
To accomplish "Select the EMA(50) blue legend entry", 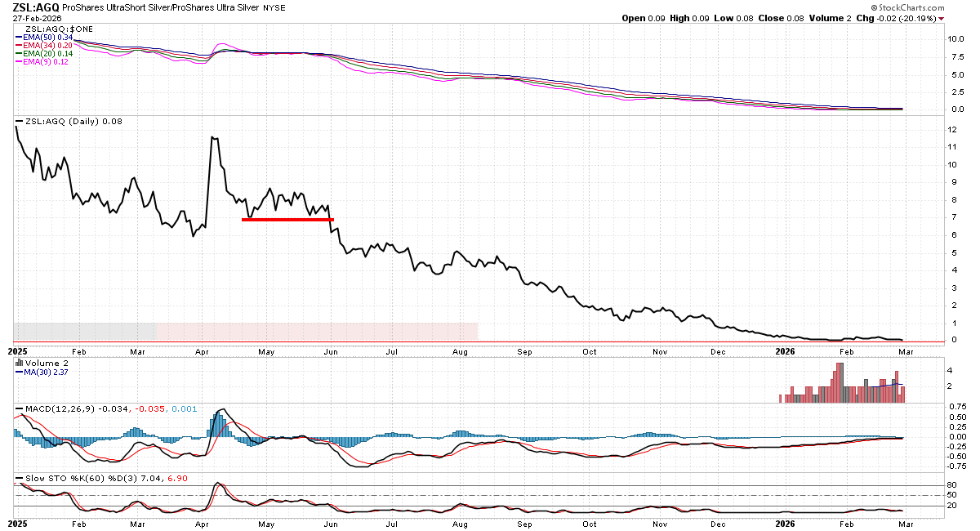I will click(x=47, y=38).
